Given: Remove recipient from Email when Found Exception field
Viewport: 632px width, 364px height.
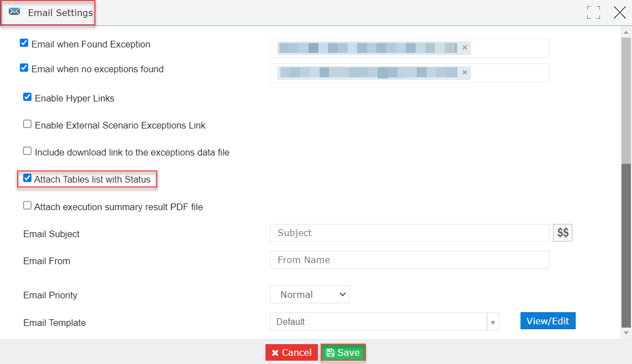Looking at the screenshot, I should click(x=465, y=48).
